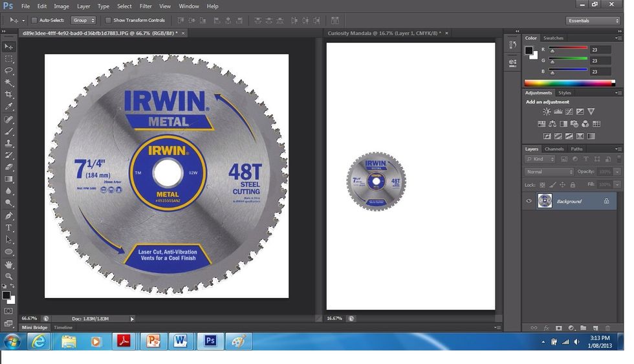Open the Opacity slider dropdown arrow

(x=617, y=172)
